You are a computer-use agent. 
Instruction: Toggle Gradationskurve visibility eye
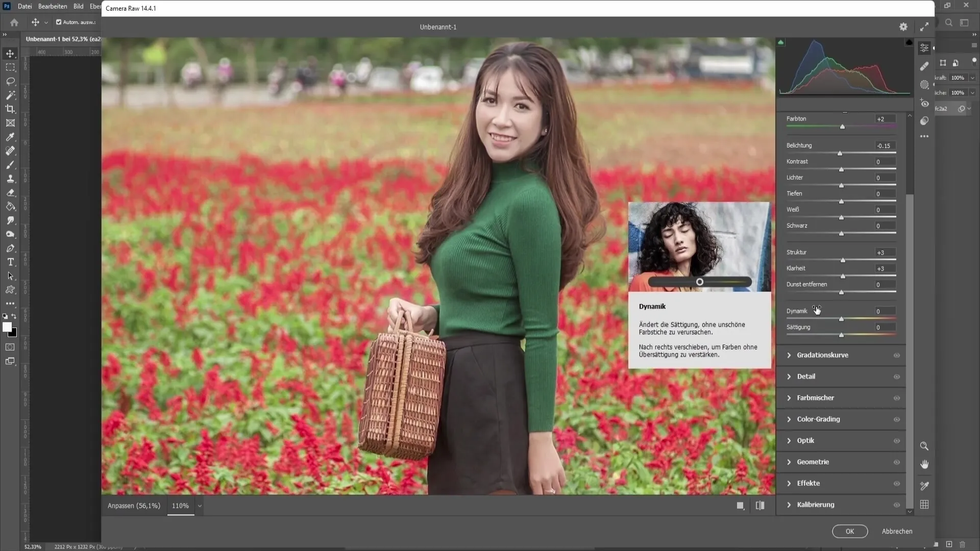coord(897,356)
